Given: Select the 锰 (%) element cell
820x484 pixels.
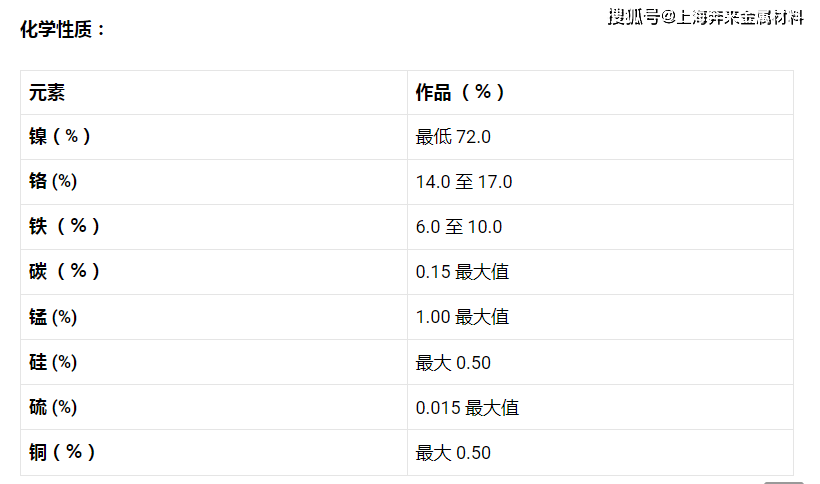Looking at the screenshot, I should tap(214, 317).
